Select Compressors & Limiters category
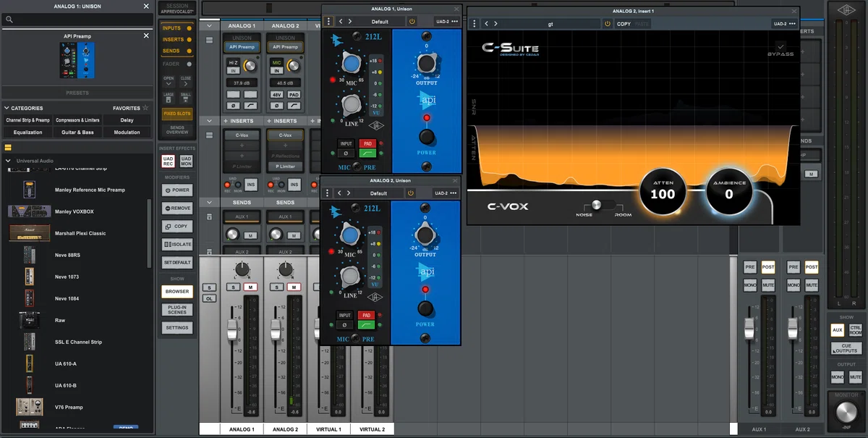Image resolution: width=868 pixels, height=438 pixels. (x=77, y=120)
